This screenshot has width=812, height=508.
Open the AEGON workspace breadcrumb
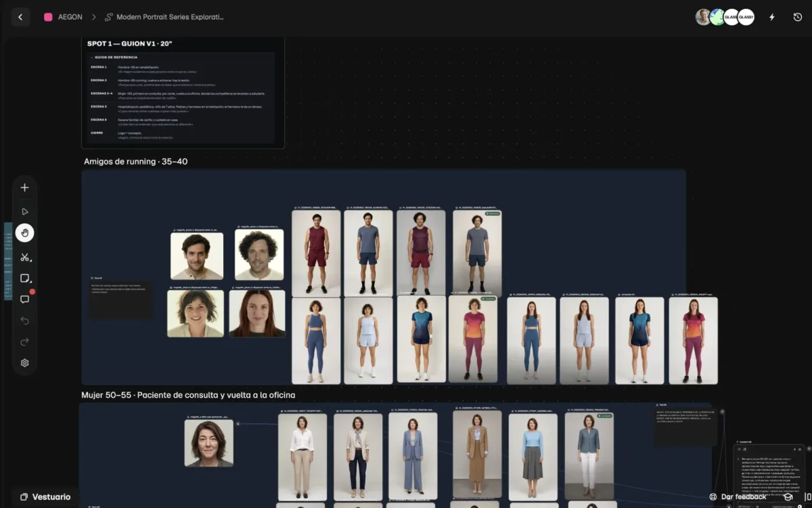70,17
